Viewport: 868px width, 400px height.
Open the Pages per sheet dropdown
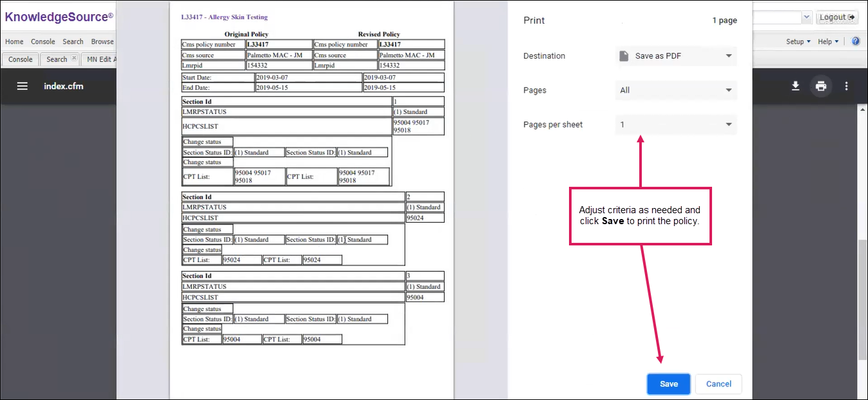coord(676,124)
